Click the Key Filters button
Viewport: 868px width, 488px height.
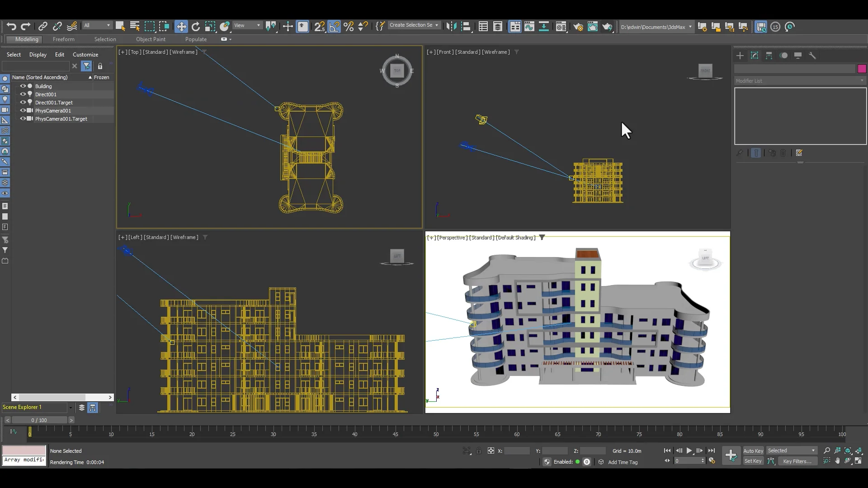point(797,461)
